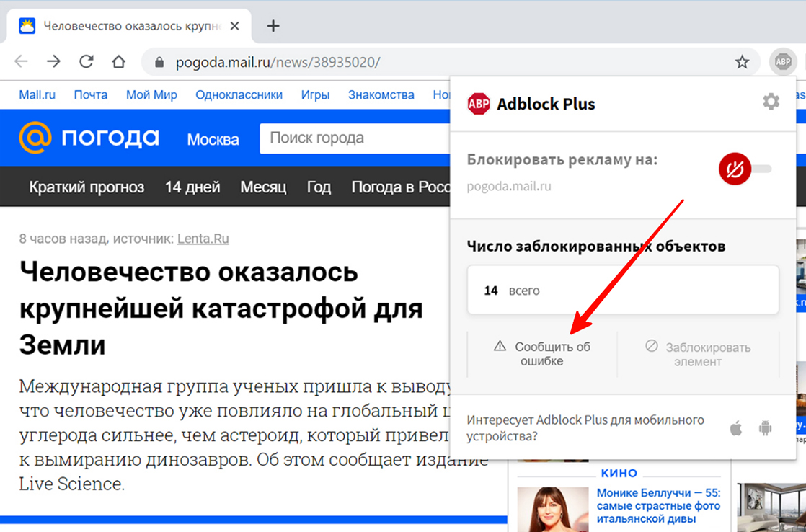Click Monica Bellucci thumbnail photo
This screenshot has width=806, height=532.
[x=552, y=510]
